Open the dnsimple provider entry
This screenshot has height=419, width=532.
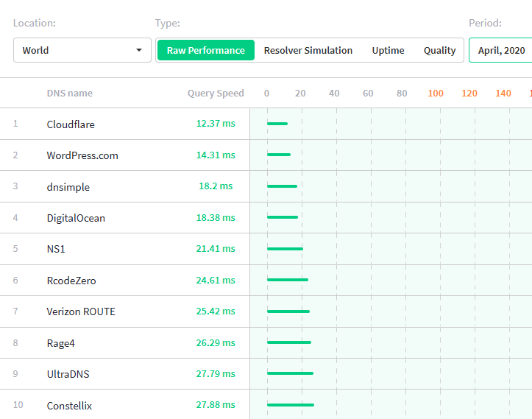point(68,187)
